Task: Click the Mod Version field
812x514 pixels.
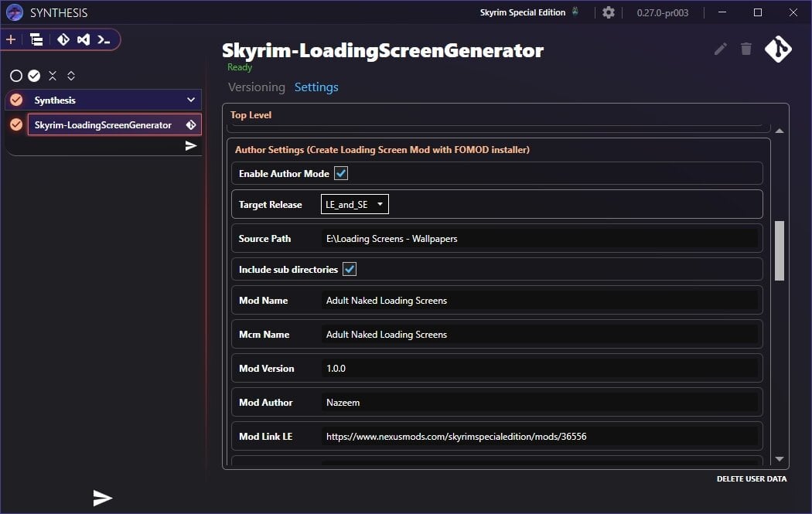Action: click(539, 369)
